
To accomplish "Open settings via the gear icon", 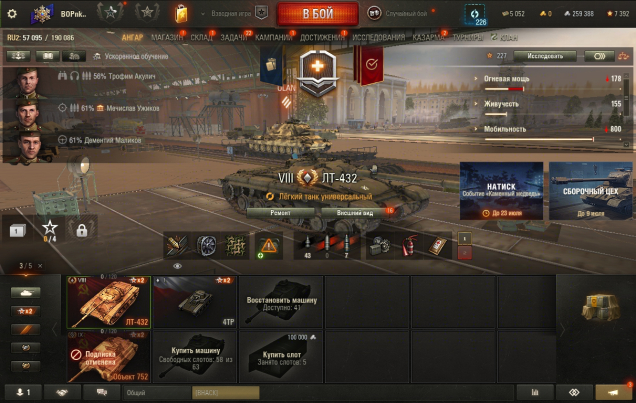I will (x=12, y=14).
